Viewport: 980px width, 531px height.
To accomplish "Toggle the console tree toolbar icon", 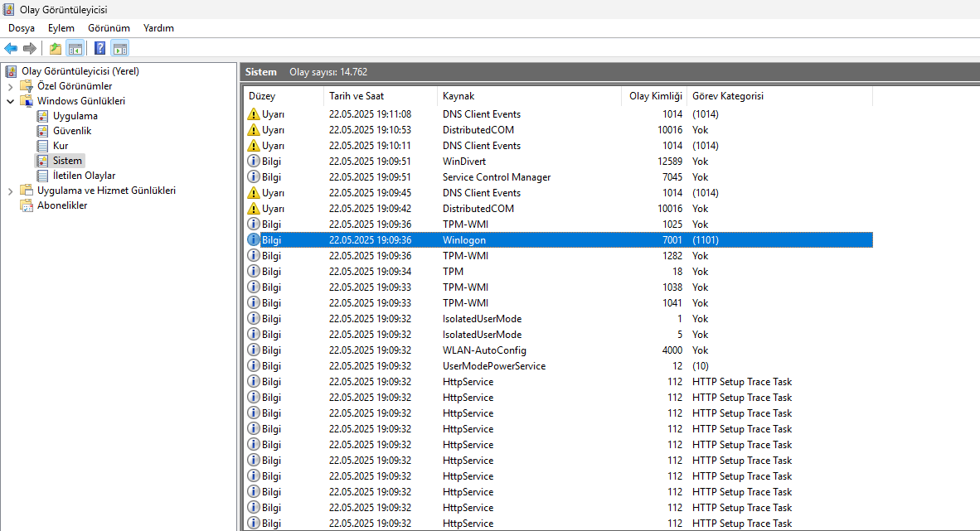I will [75, 48].
